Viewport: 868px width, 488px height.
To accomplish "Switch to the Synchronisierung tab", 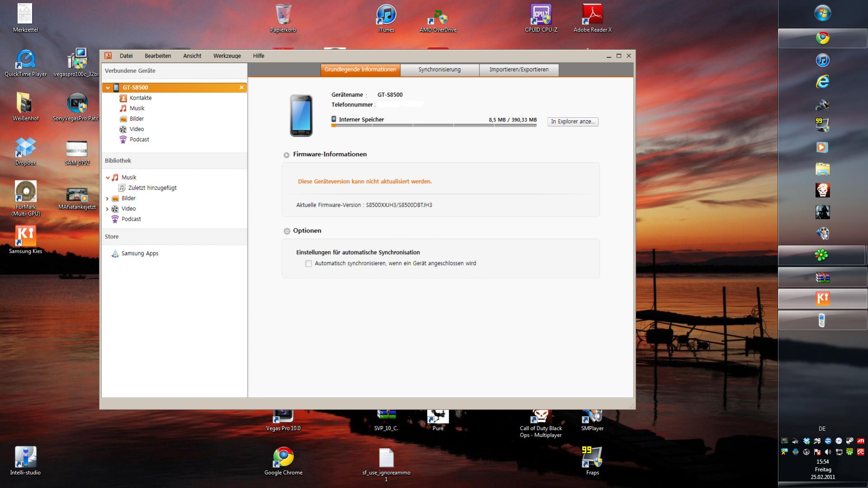I will click(x=440, y=70).
